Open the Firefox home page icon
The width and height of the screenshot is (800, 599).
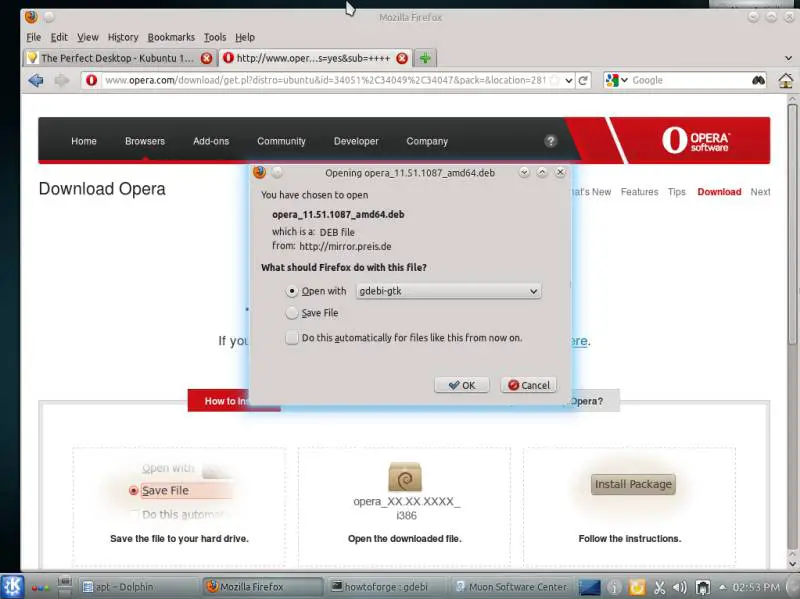click(x=786, y=80)
